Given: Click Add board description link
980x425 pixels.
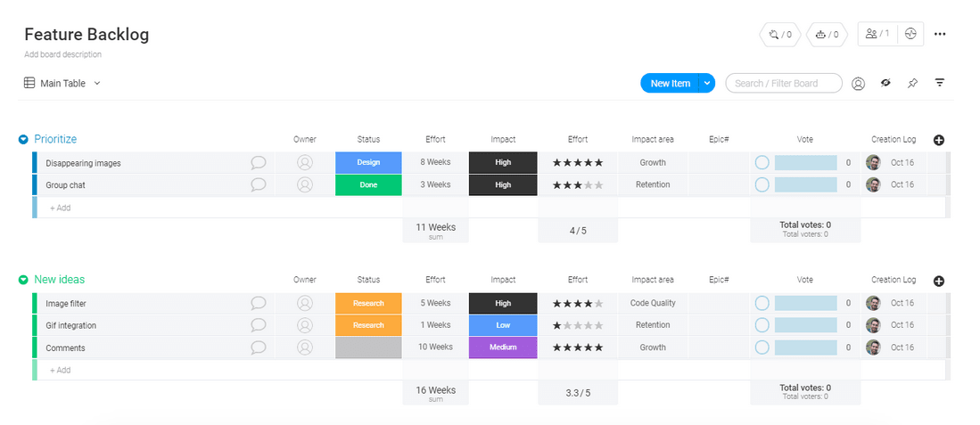Looking at the screenshot, I should point(63,54).
